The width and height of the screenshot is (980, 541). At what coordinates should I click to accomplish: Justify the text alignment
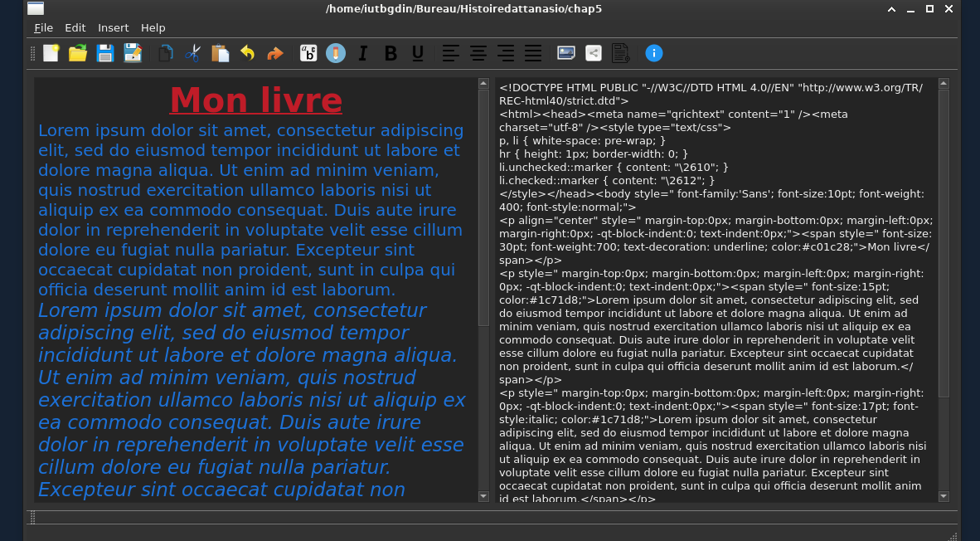533,53
